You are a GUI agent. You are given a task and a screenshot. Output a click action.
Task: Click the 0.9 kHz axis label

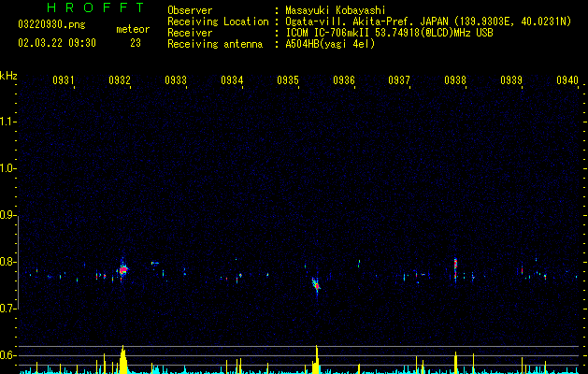coord(7,215)
